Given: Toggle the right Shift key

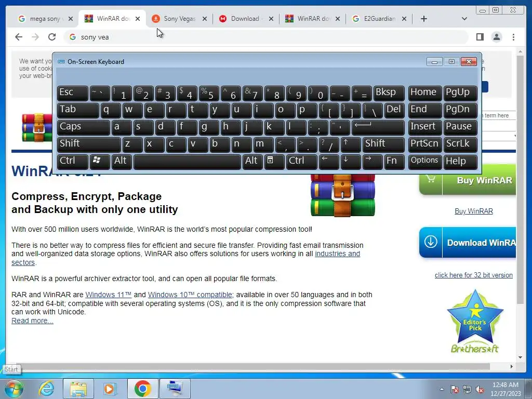Looking at the screenshot, I should tap(383, 144).
